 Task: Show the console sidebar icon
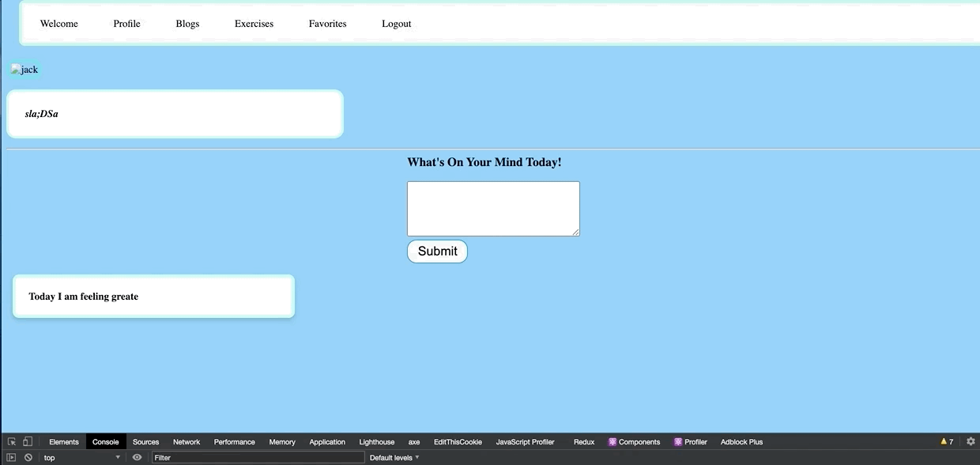[x=11, y=458]
